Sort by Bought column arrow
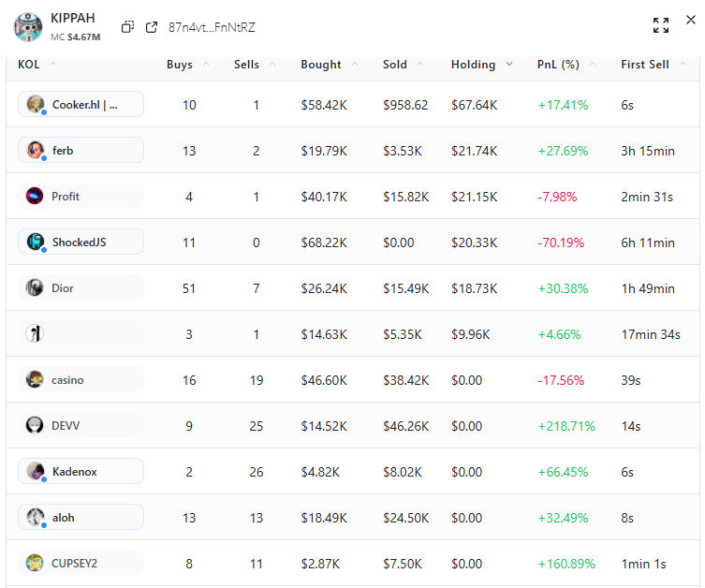This screenshot has width=705, height=588. (x=355, y=65)
